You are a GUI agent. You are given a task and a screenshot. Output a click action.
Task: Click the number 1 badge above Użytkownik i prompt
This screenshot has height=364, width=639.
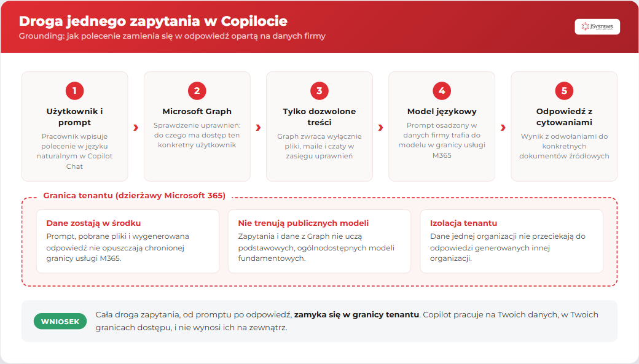74,91
